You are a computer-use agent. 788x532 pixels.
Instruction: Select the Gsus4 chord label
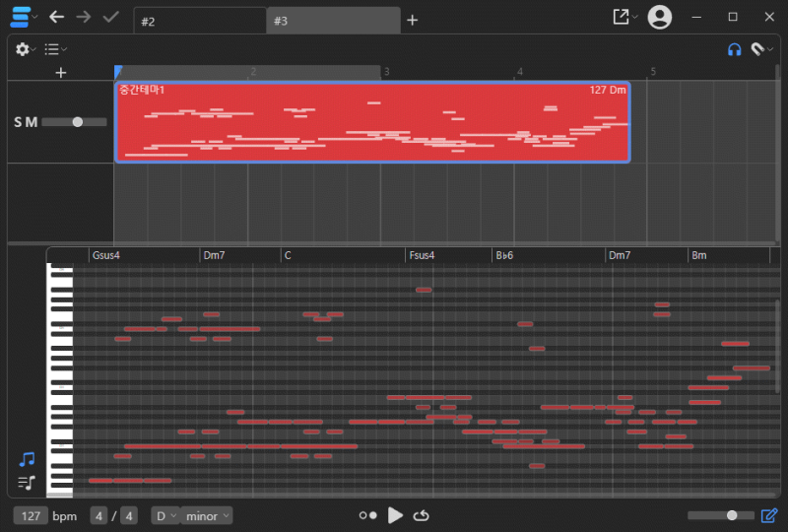pyautogui.click(x=106, y=255)
